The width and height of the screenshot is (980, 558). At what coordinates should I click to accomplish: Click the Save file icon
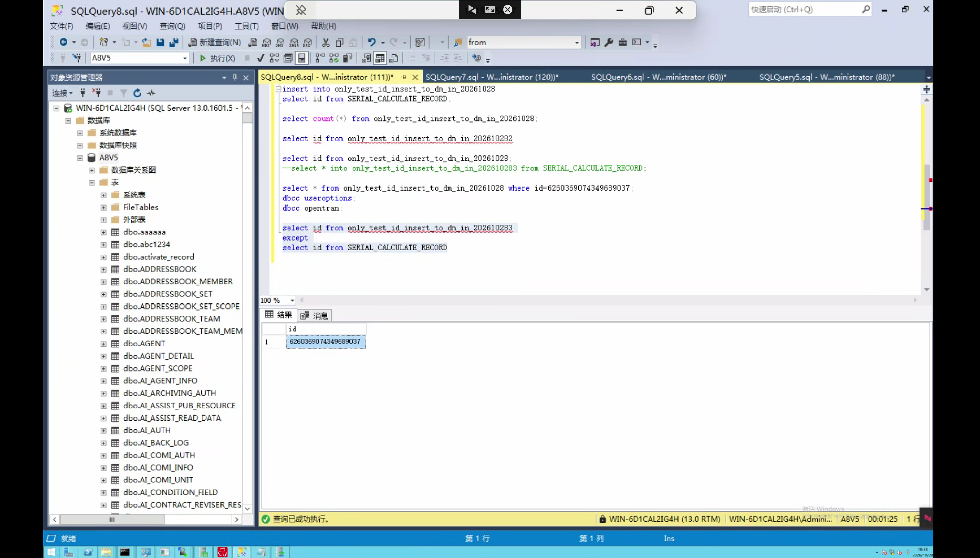pos(160,42)
